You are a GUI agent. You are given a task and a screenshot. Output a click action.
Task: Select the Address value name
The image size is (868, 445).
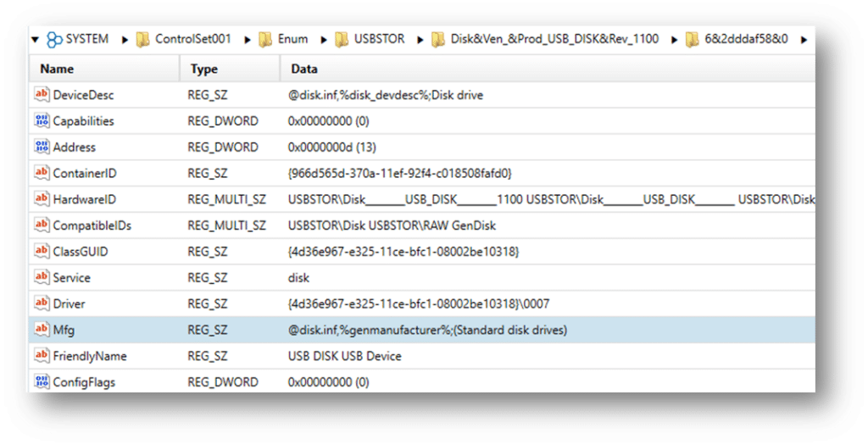tap(75, 147)
